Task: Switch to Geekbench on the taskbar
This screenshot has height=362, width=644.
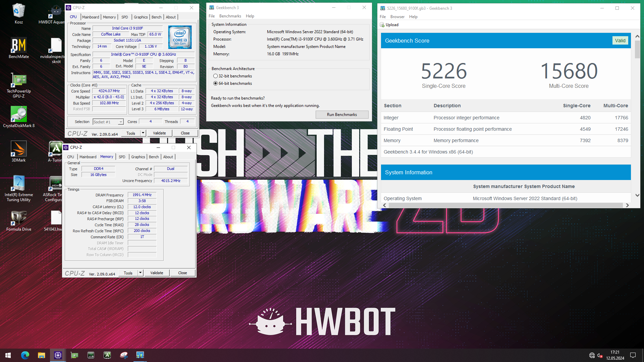Action: (x=140, y=355)
